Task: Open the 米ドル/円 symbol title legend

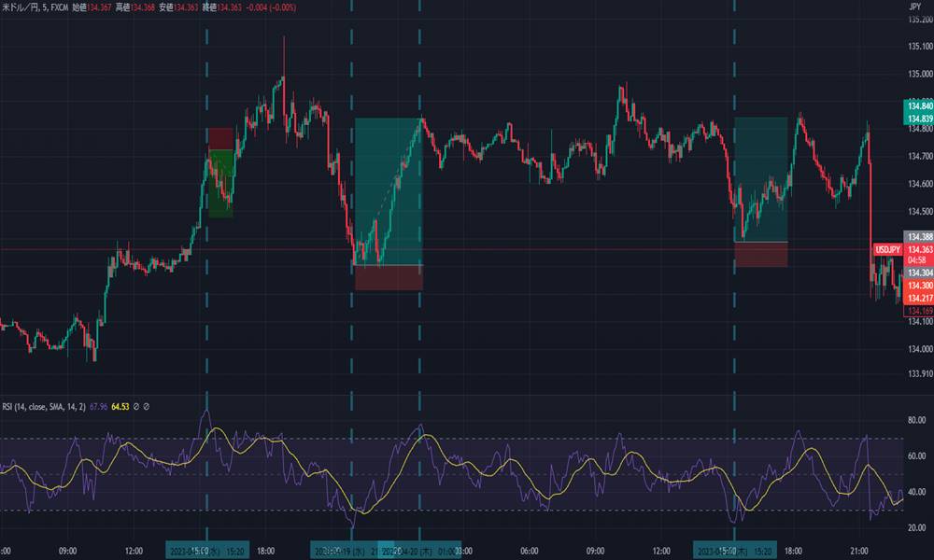Action: coord(31,8)
